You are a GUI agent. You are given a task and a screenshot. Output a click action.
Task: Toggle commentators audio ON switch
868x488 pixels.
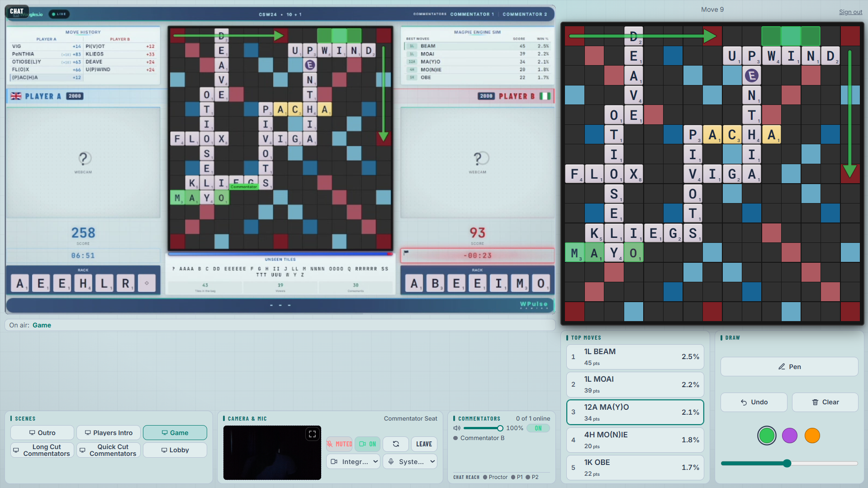[538, 428]
